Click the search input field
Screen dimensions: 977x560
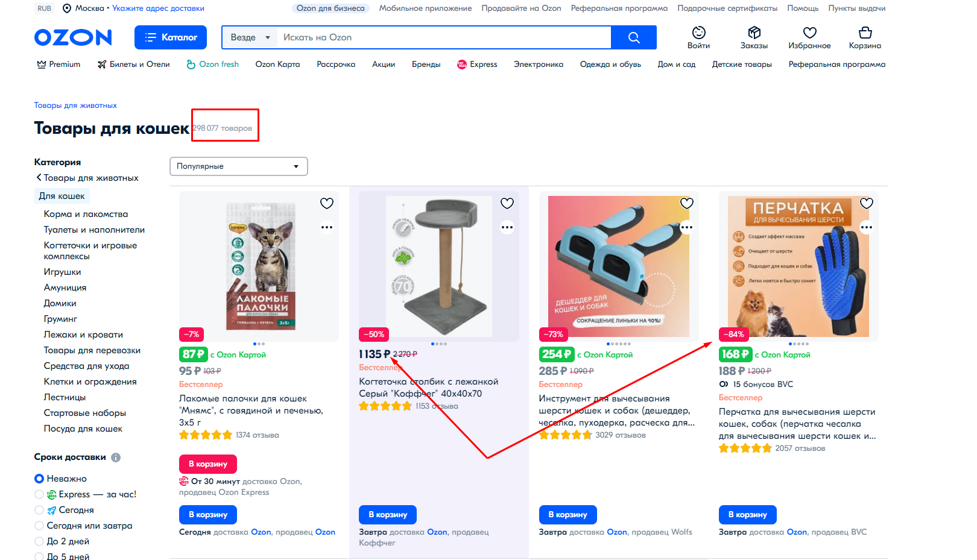(x=444, y=37)
